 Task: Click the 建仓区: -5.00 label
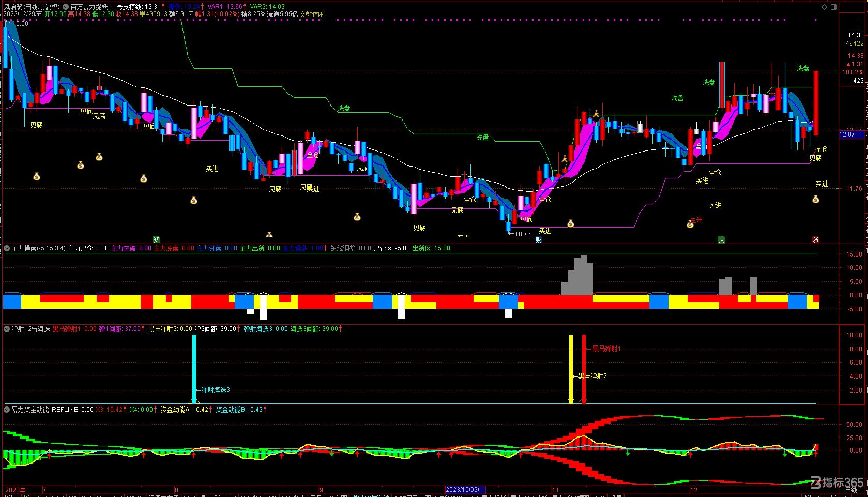(x=391, y=248)
